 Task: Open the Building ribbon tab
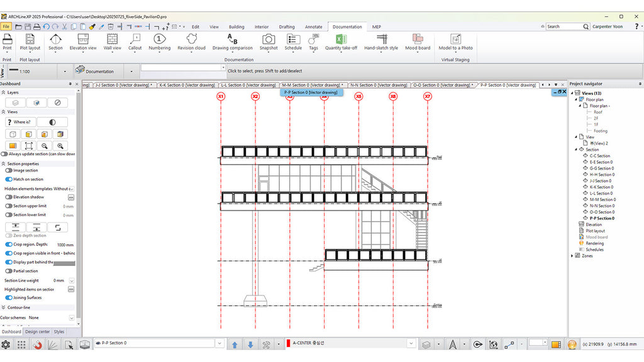236,26
